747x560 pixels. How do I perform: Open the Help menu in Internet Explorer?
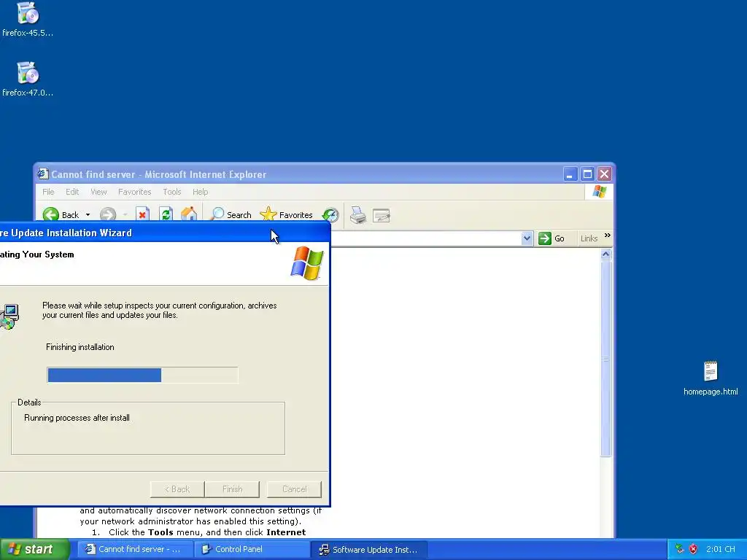coord(200,192)
